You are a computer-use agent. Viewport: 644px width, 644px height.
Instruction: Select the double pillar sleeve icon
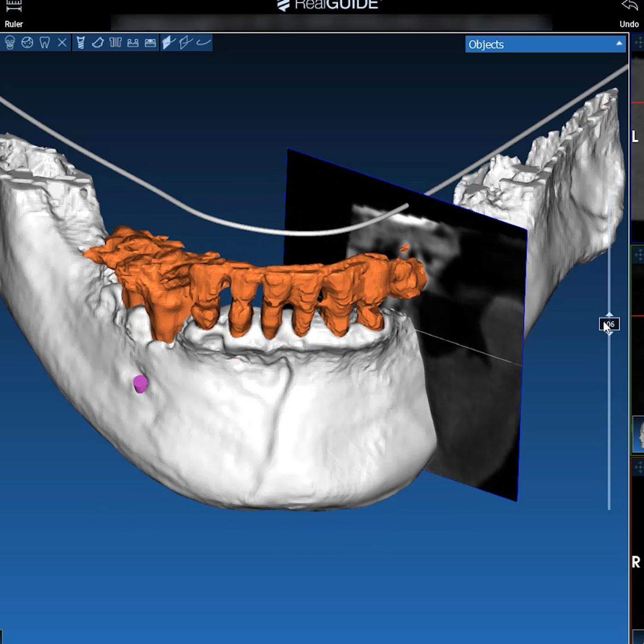click(x=115, y=43)
